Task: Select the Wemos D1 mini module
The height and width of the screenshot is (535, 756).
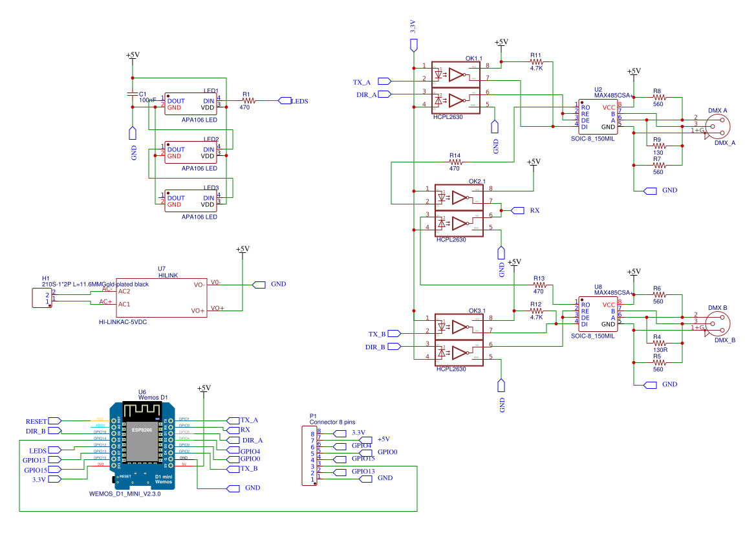Action: point(142,445)
